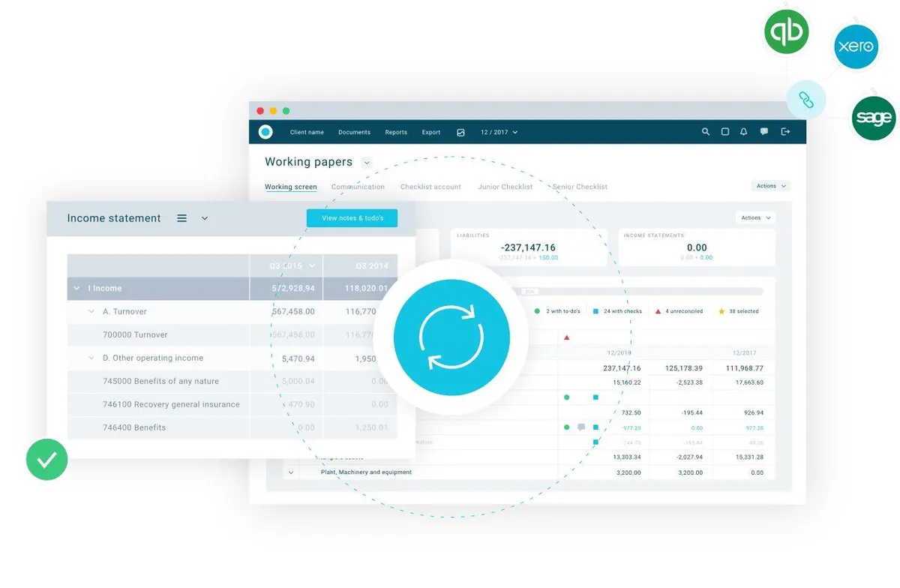Click the Xero integration logo
Viewport: 900px width, 588px height.
click(x=856, y=46)
